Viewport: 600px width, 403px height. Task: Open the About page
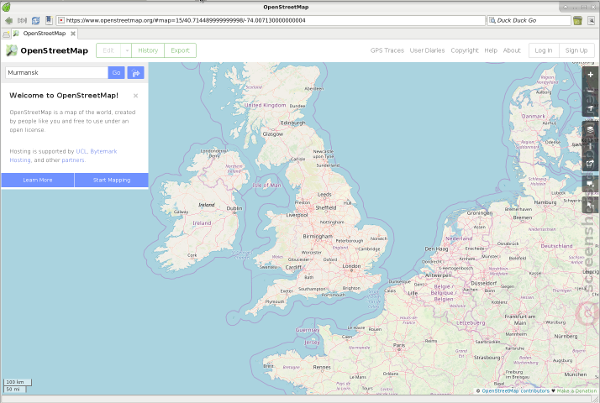pyautogui.click(x=512, y=51)
